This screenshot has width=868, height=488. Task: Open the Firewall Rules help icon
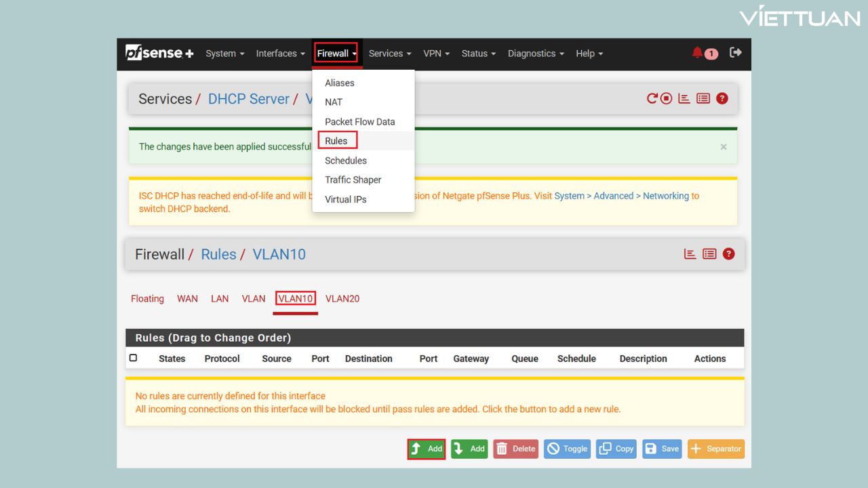(x=728, y=254)
